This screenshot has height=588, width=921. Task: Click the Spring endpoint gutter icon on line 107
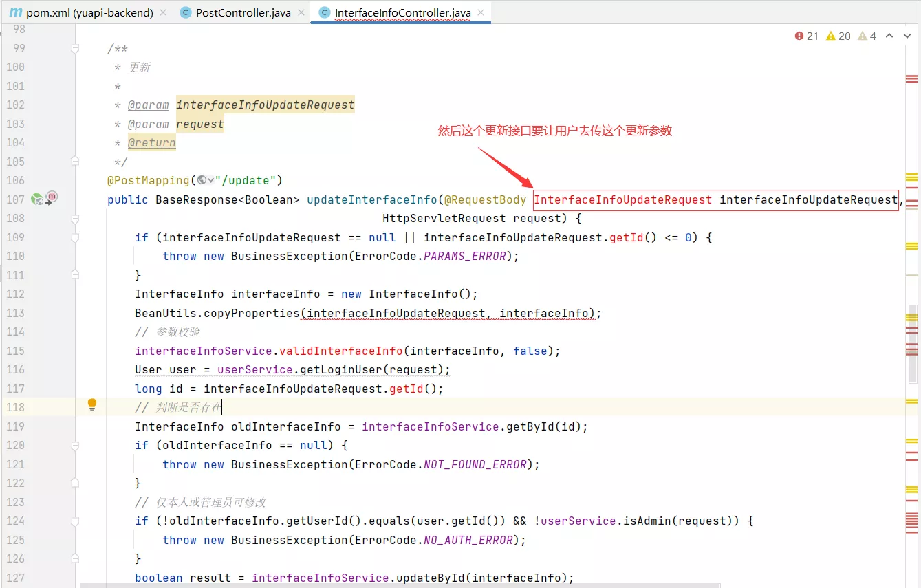click(x=37, y=199)
